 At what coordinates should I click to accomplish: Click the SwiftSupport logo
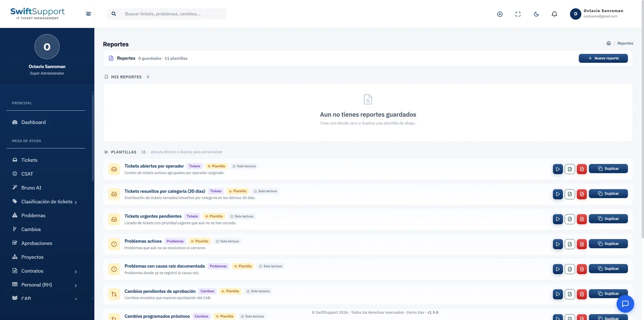click(x=37, y=14)
